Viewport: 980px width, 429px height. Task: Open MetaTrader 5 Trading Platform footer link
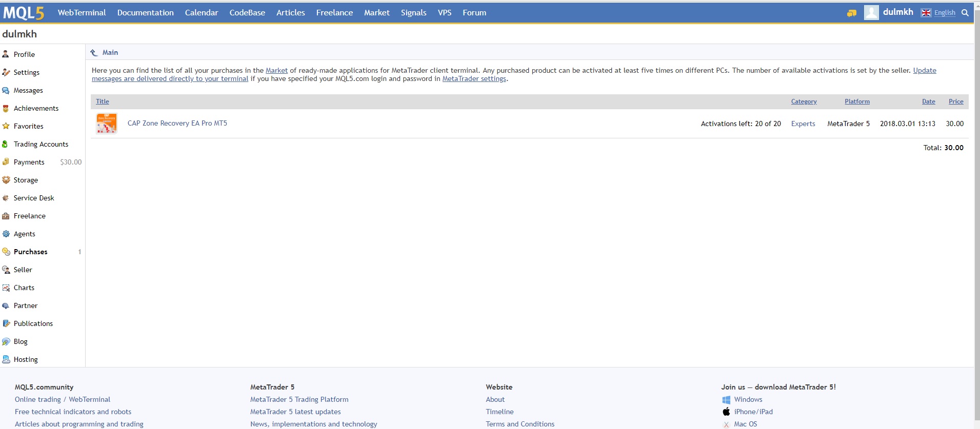tap(299, 400)
